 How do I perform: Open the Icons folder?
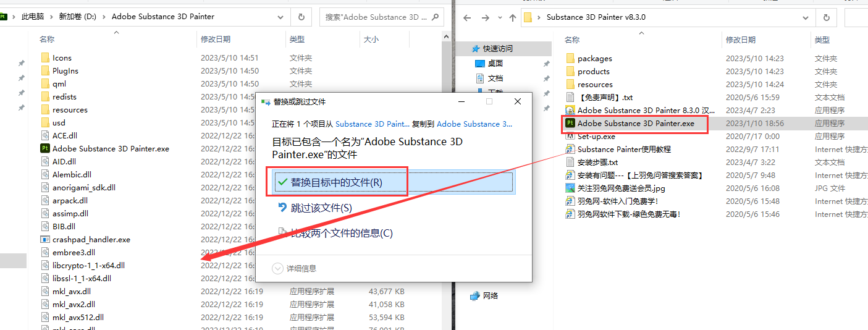tap(62, 57)
